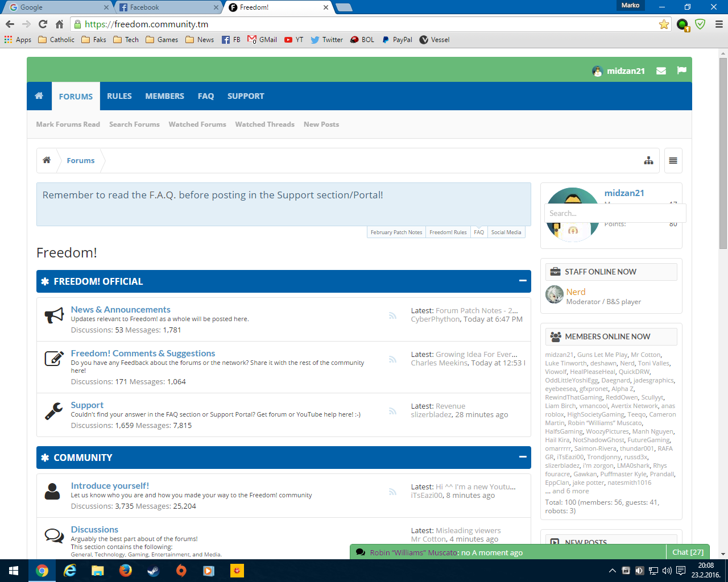Open the Introduce yourself! forum
This screenshot has height=582, width=728.
point(110,486)
